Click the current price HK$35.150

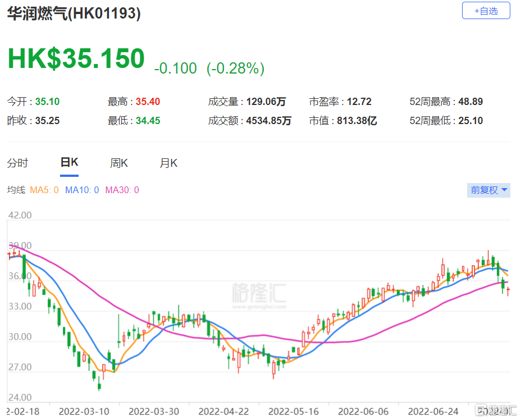click(x=76, y=58)
